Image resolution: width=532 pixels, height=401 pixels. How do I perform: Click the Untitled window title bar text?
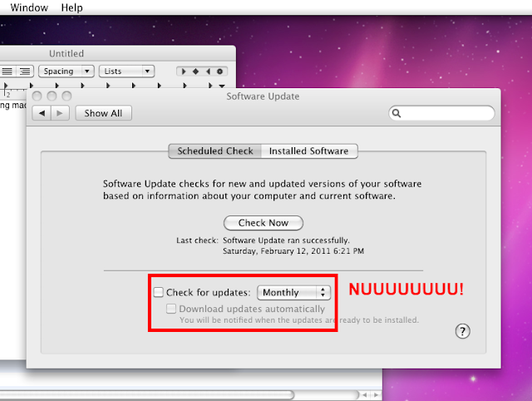66,53
